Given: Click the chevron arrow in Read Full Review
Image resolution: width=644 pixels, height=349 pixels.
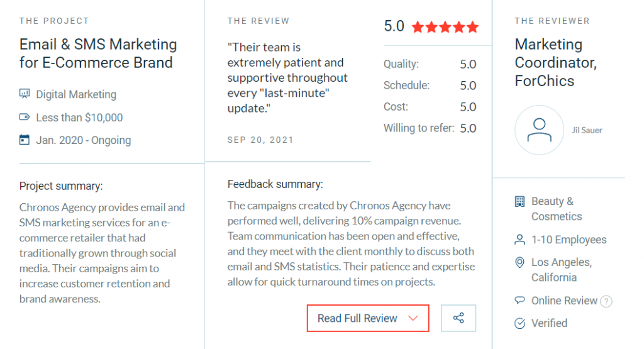Looking at the screenshot, I should (x=413, y=318).
